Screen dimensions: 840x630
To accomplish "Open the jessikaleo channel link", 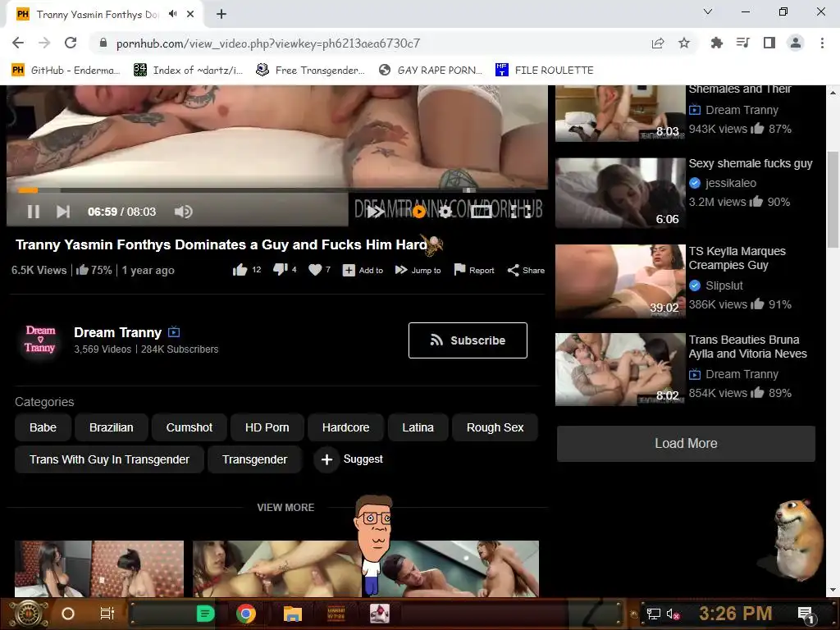I will 731,183.
